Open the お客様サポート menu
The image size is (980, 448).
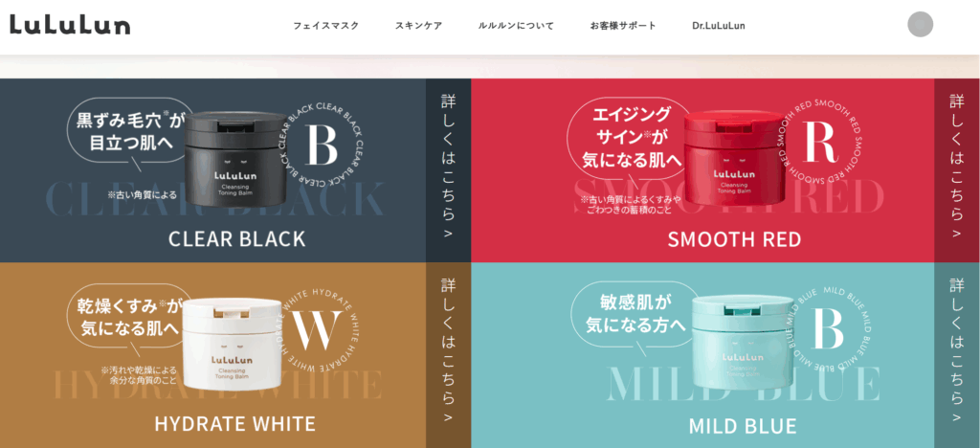[623, 26]
